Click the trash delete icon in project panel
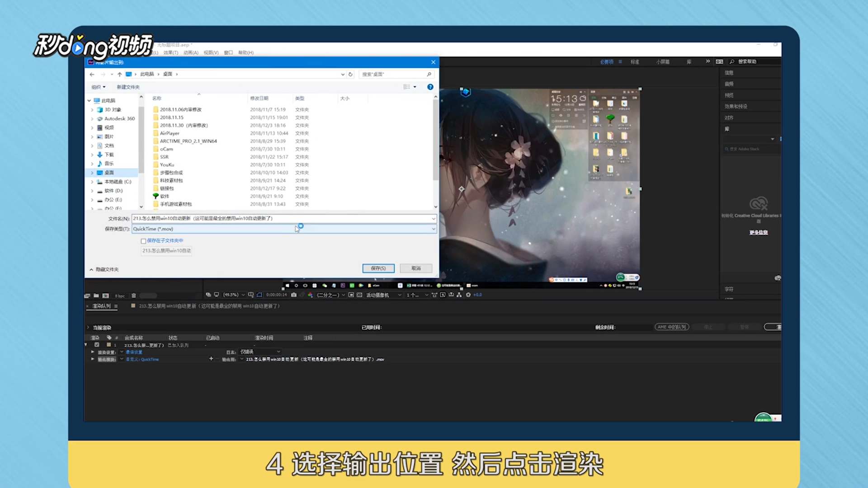 tap(134, 296)
